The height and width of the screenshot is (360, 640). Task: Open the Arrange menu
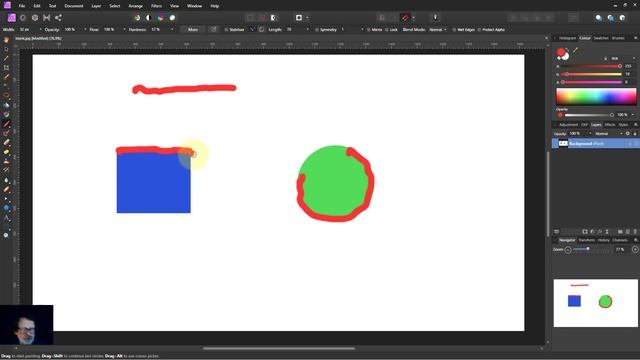pos(136,6)
